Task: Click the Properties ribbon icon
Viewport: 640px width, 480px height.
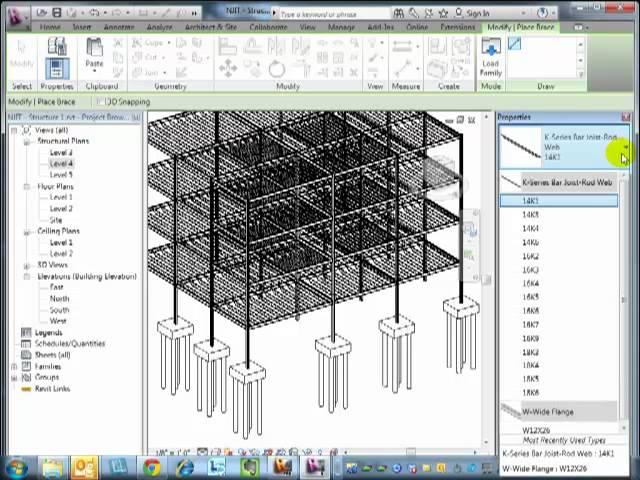Action: tap(56, 66)
